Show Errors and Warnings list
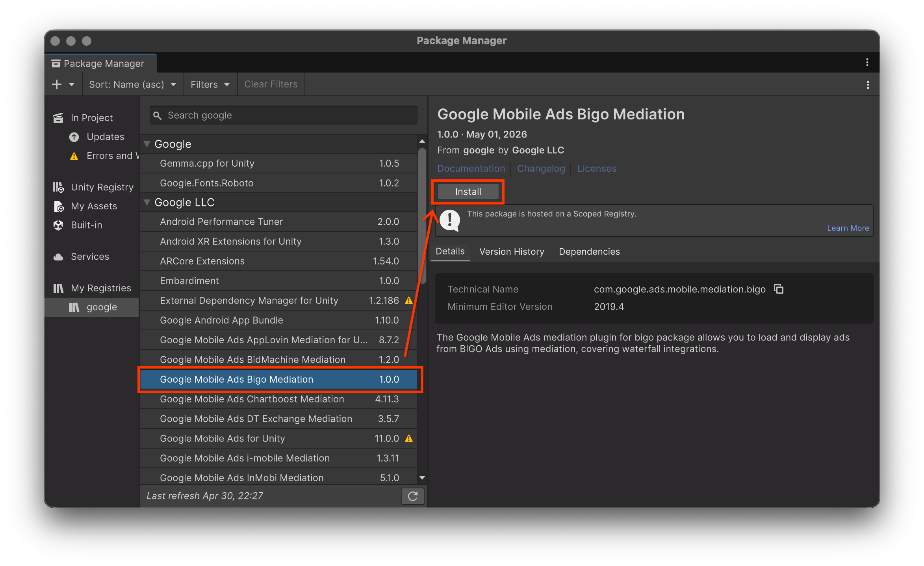Viewport: 924px width, 566px height. click(x=104, y=156)
